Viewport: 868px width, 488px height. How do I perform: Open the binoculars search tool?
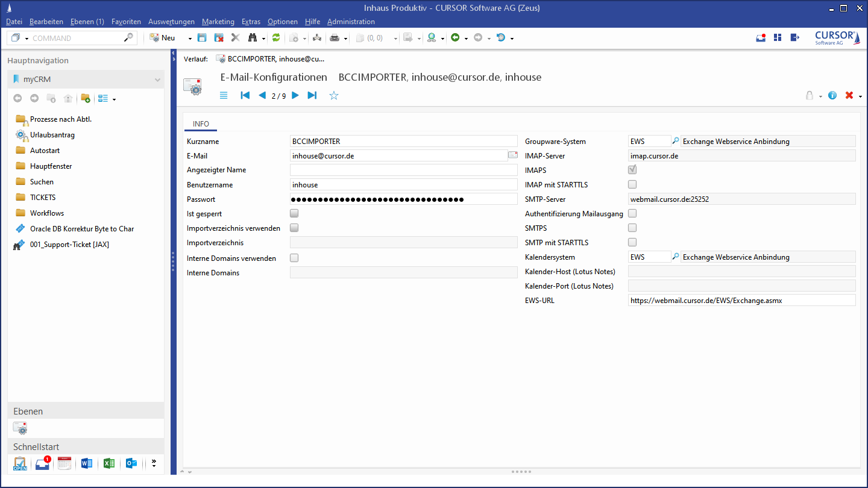pyautogui.click(x=253, y=38)
